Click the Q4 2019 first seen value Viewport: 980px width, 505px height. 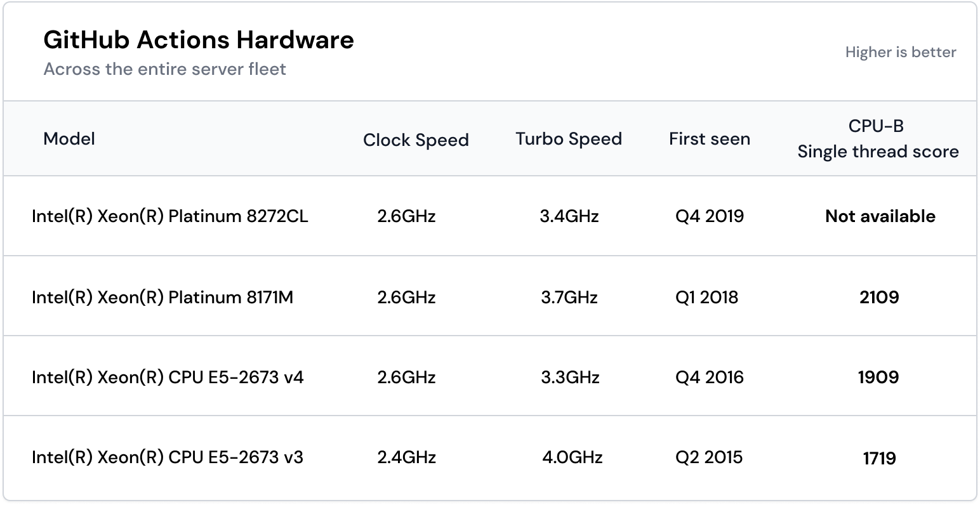(x=709, y=216)
